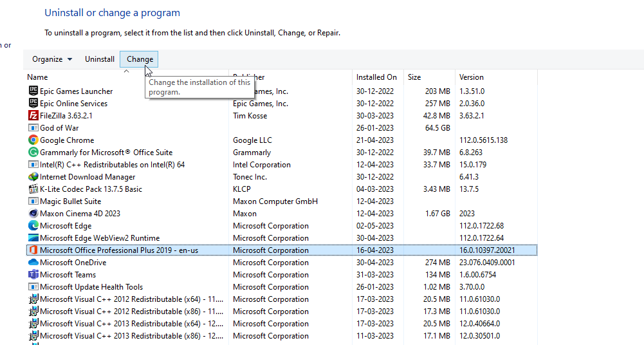The image size is (644, 345).
Task: Click the Epic Games Launcher icon
Action: (x=33, y=91)
